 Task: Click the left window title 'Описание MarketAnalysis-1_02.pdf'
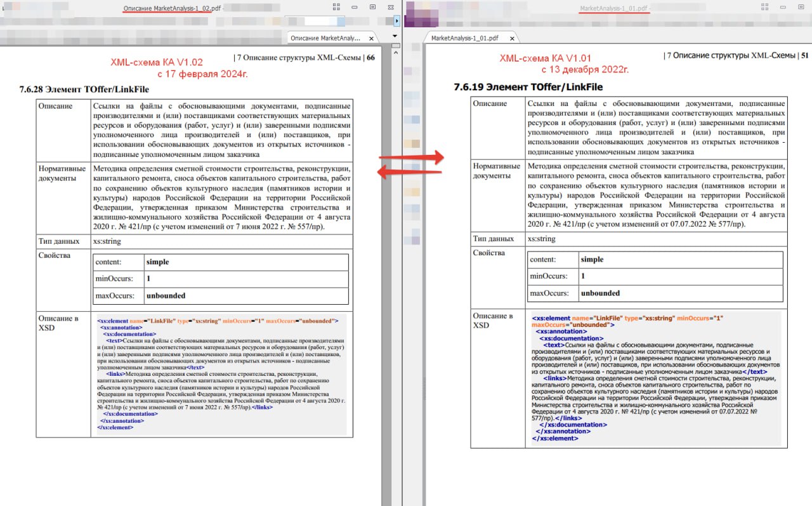(x=173, y=8)
